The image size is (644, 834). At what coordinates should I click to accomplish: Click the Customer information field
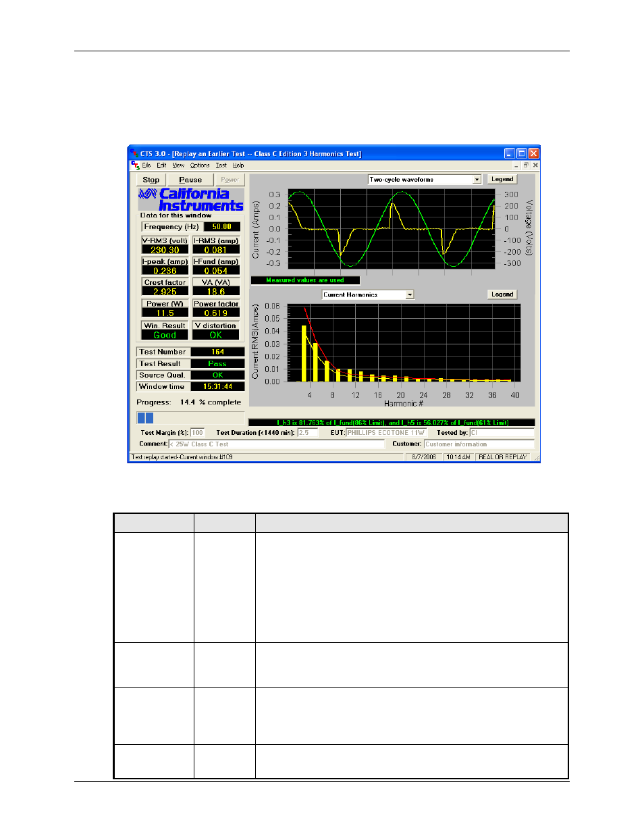[479, 444]
